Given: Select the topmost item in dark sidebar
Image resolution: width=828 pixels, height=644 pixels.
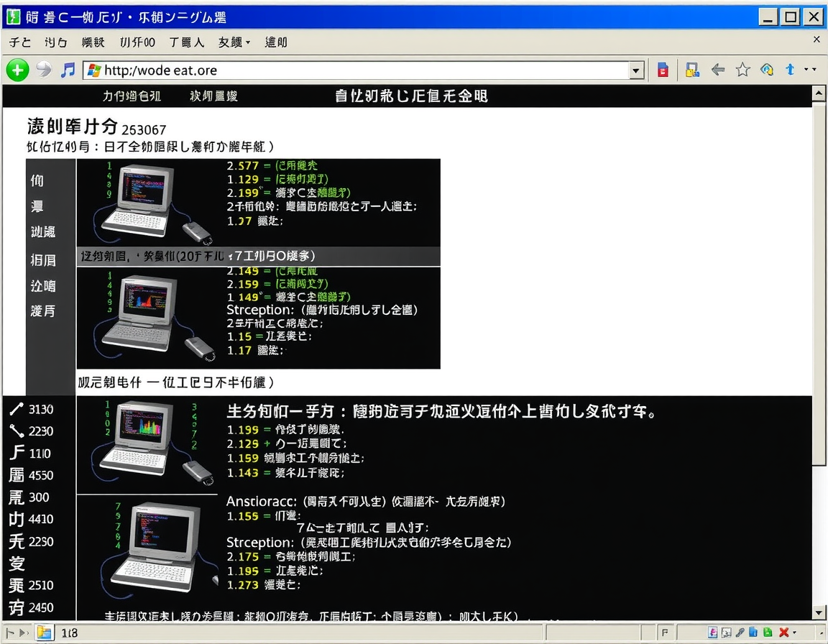Looking at the screenshot, I should coord(37,180).
